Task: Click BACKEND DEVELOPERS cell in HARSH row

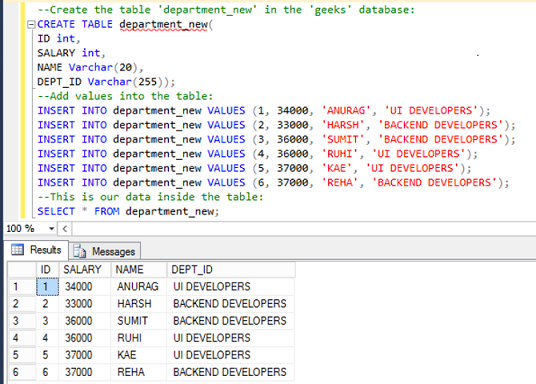Action: point(230,304)
